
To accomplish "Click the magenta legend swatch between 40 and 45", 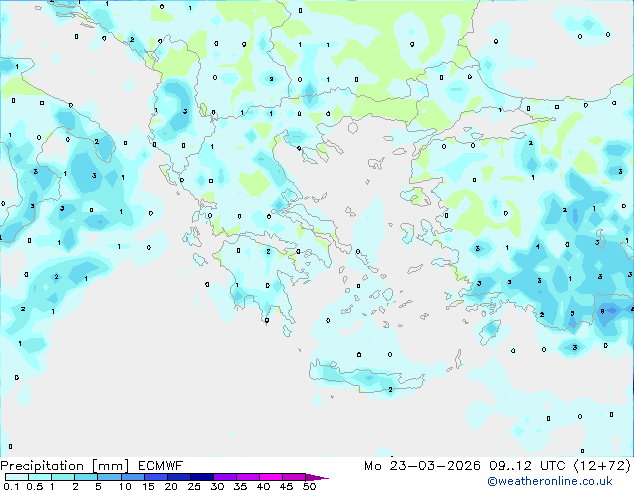I will point(271,477).
